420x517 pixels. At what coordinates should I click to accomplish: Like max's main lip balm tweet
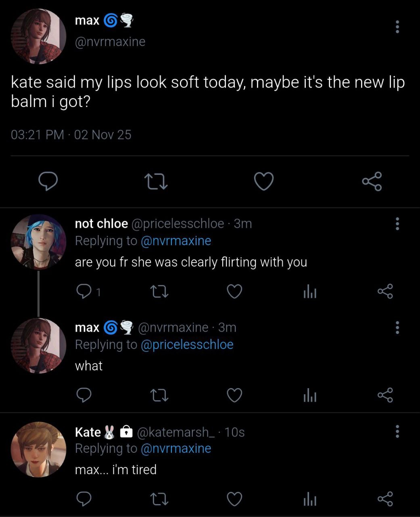coord(264,181)
